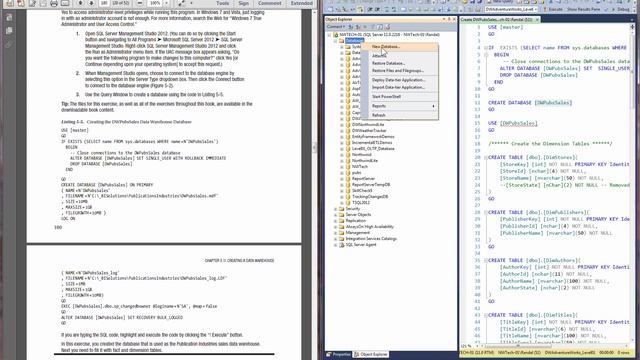This screenshot has height=360, width=640.
Task: Click the PDF email icon
Action: click(65, 3)
